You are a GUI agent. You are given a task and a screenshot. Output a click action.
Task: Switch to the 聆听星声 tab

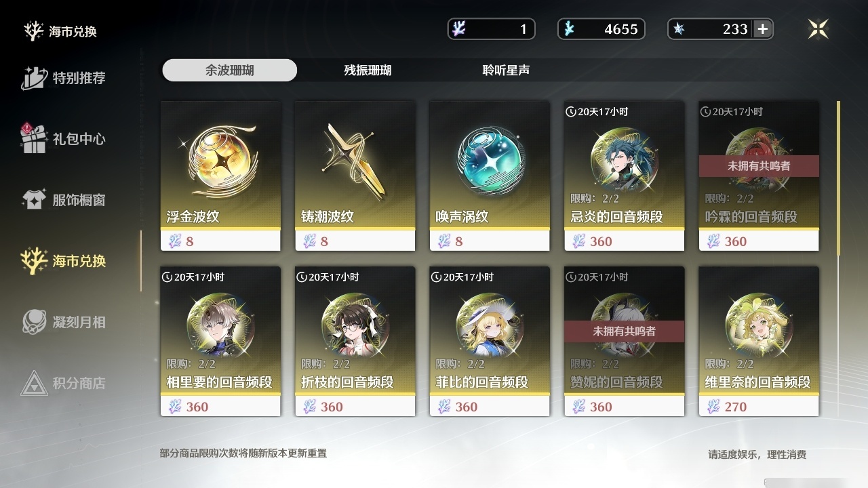point(506,70)
